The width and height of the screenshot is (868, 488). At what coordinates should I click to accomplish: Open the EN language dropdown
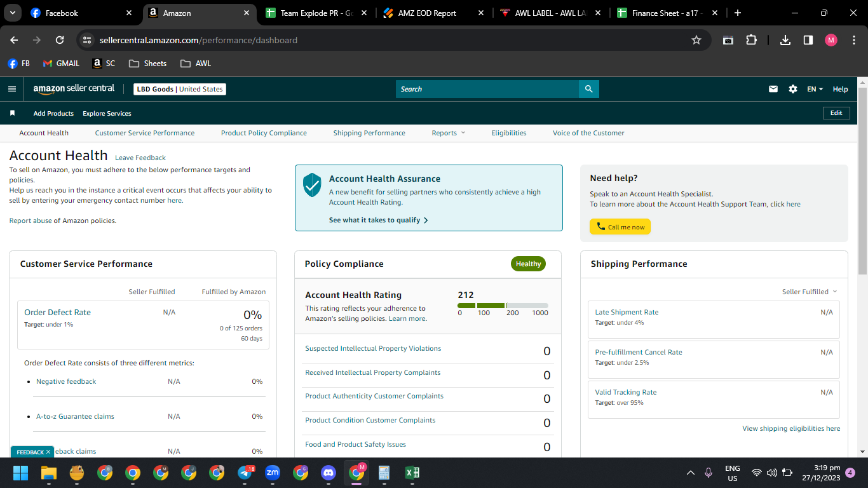(815, 89)
